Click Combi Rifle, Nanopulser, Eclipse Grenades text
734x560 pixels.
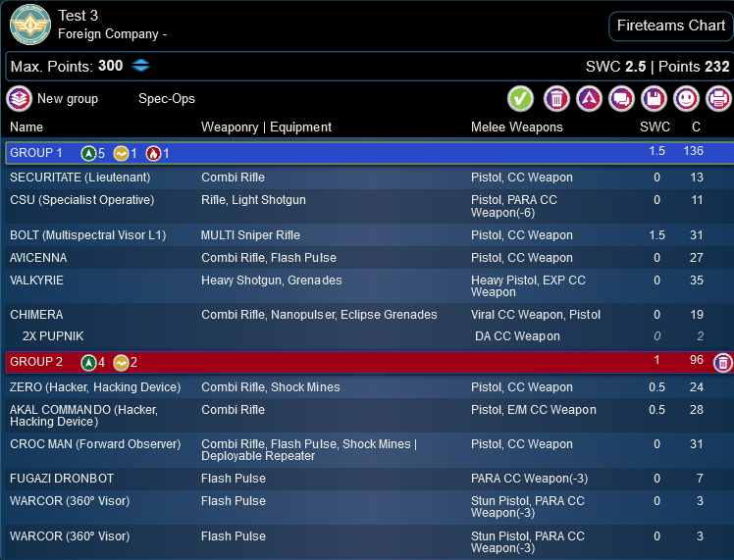(319, 315)
